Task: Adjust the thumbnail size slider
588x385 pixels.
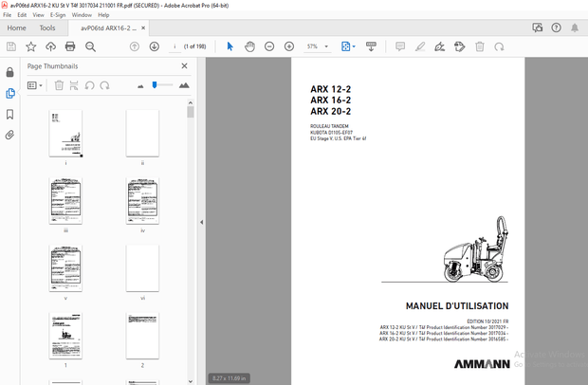Action: pyautogui.click(x=155, y=85)
